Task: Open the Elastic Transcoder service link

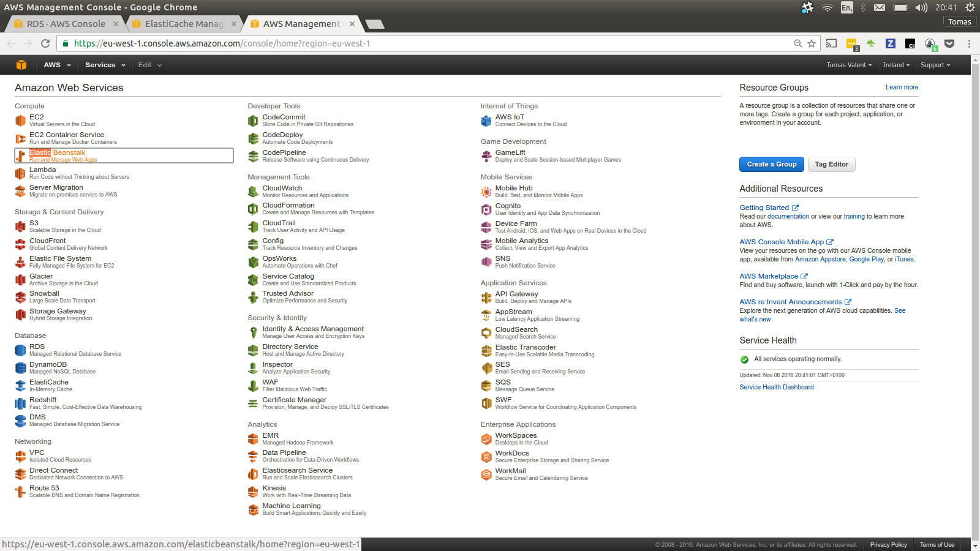Action: (526, 347)
